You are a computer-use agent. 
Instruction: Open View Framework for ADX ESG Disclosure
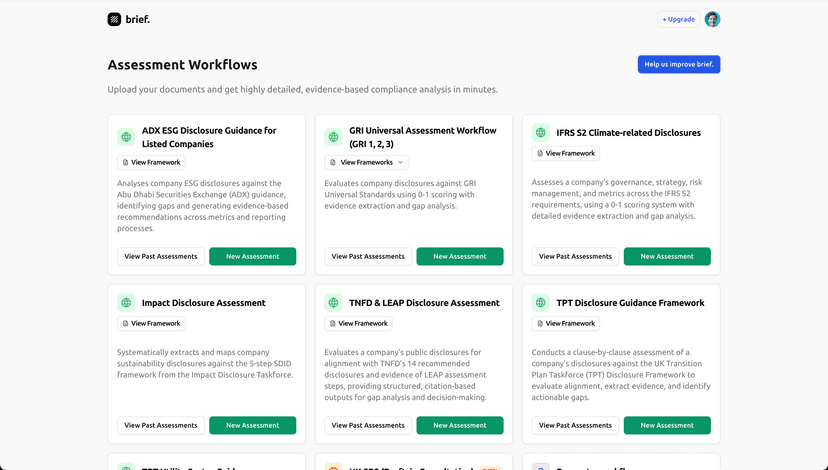click(151, 162)
